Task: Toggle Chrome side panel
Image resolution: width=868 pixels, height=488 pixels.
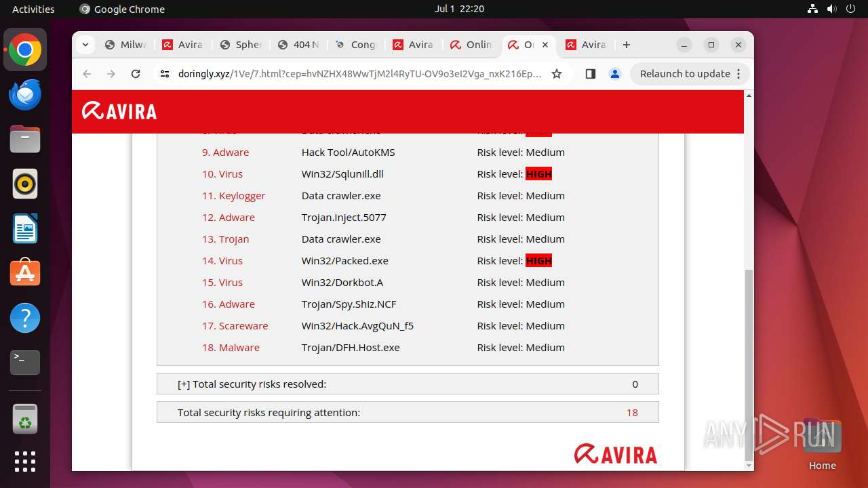Action: click(591, 74)
